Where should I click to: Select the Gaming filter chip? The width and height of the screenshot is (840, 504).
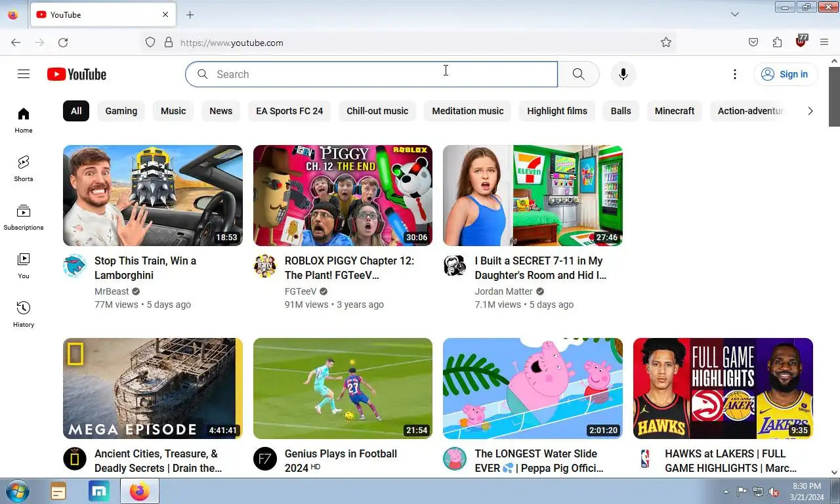point(121,111)
